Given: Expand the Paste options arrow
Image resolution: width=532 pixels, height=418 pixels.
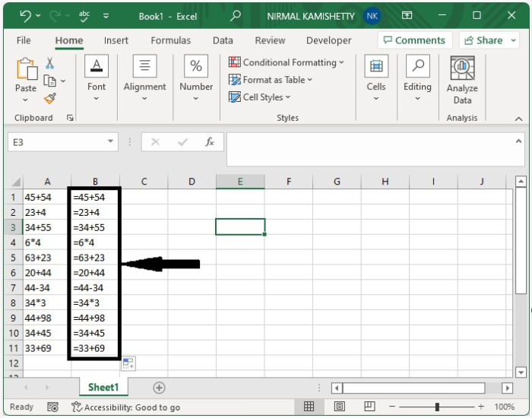Looking at the screenshot, I should tap(25, 100).
